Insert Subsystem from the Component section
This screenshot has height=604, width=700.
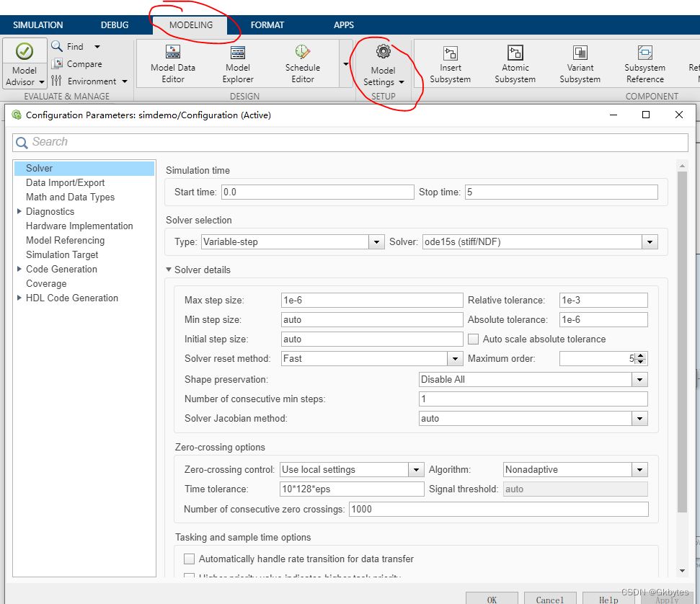[x=450, y=64]
